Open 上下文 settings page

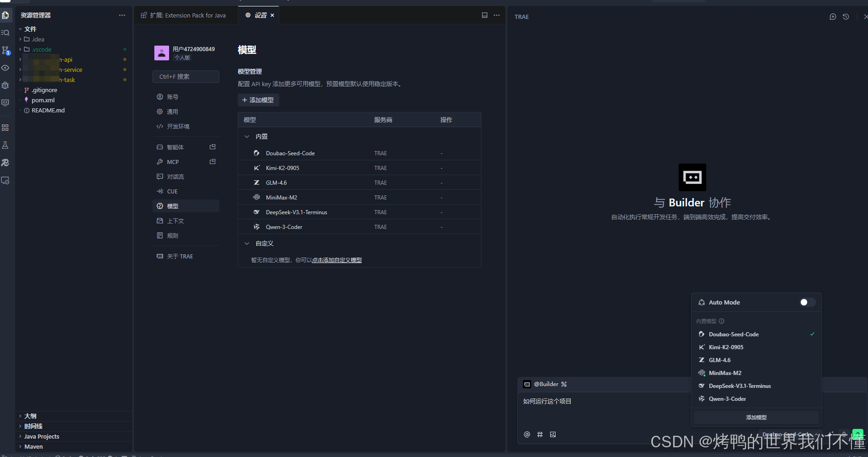point(186,221)
